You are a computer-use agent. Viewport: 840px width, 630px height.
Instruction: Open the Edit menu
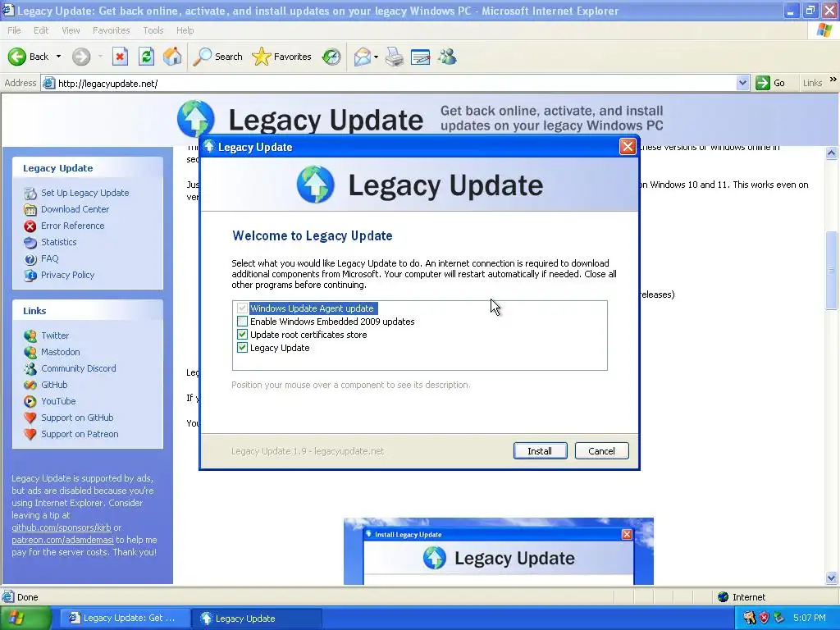[x=41, y=30]
